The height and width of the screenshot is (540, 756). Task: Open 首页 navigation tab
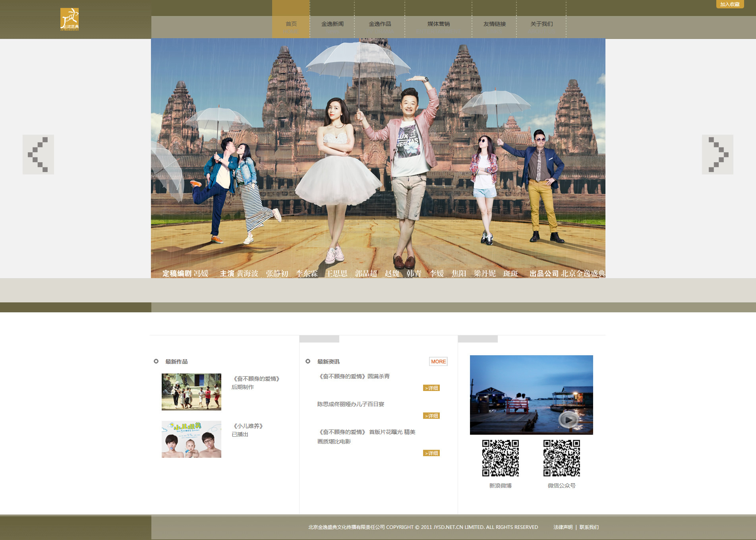tap(291, 24)
